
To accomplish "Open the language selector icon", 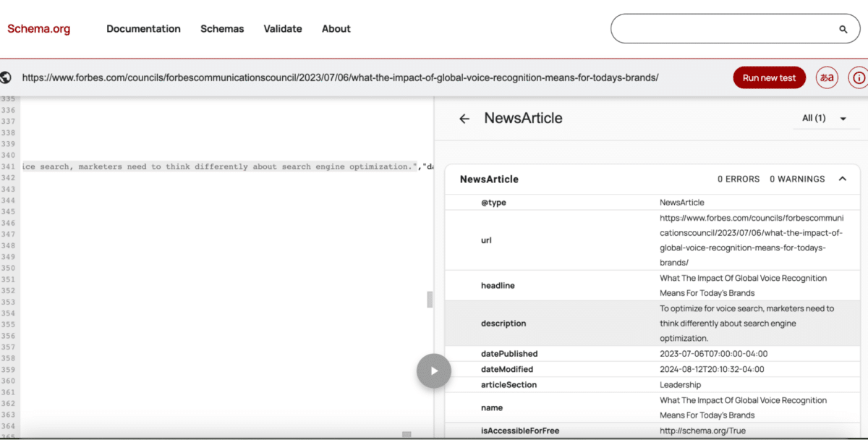I will pyautogui.click(x=827, y=78).
